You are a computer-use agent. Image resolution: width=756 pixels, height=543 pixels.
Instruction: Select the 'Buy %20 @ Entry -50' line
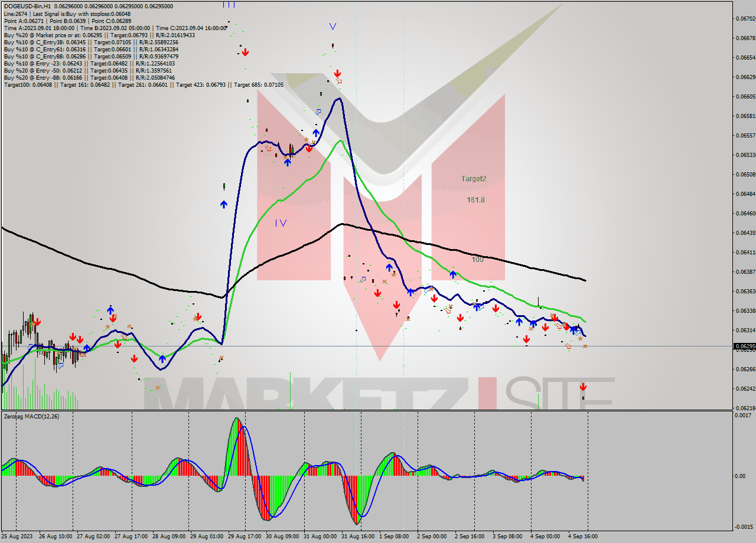point(87,70)
